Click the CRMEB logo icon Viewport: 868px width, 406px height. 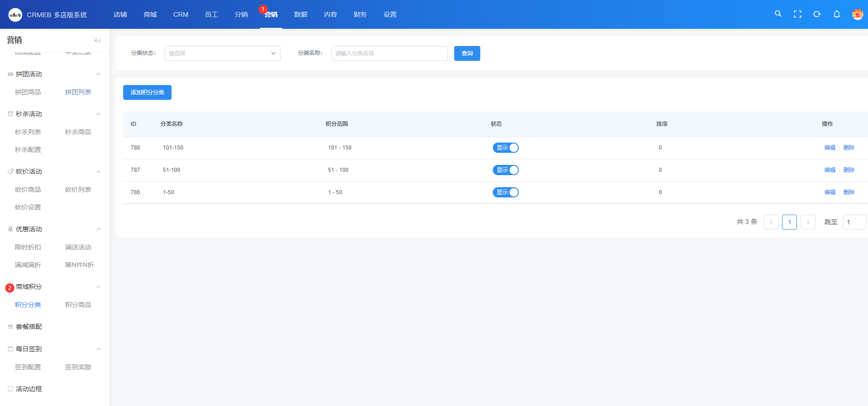[x=15, y=15]
